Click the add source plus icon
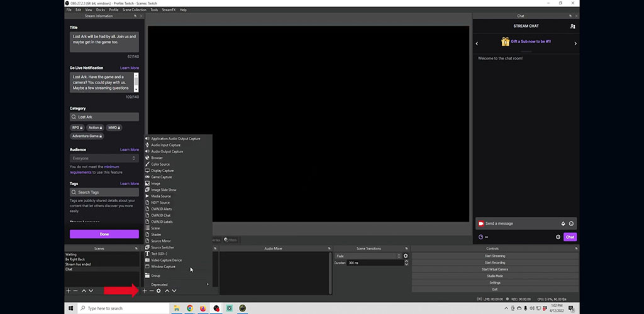This screenshot has width=644, height=314. pos(145,291)
